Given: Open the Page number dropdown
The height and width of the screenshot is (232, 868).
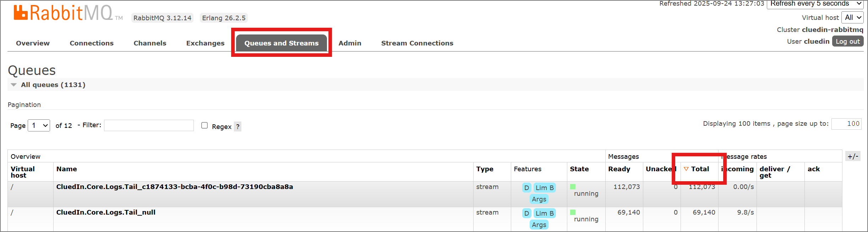Looking at the screenshot, I should pos(39,125).
